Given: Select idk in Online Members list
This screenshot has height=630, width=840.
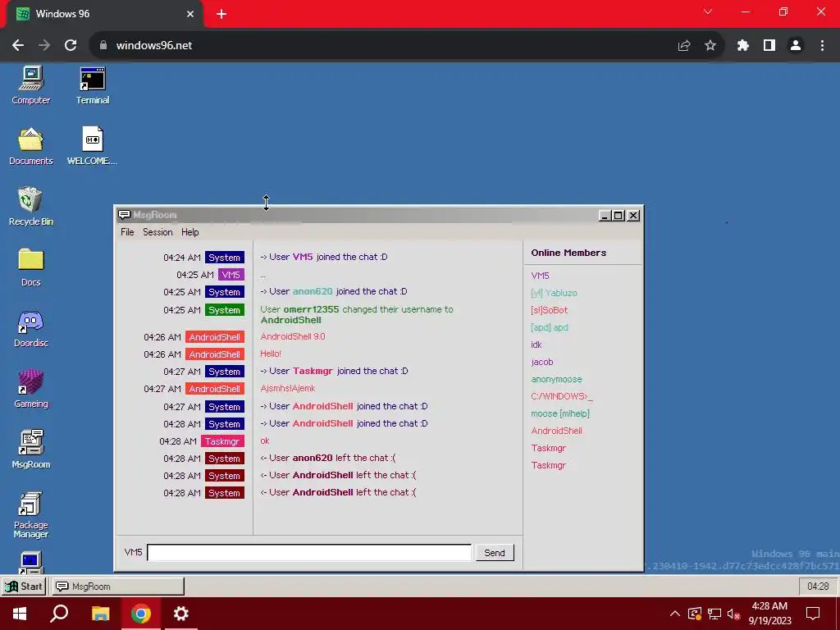Looking at the screenshot, I should 536,345.
